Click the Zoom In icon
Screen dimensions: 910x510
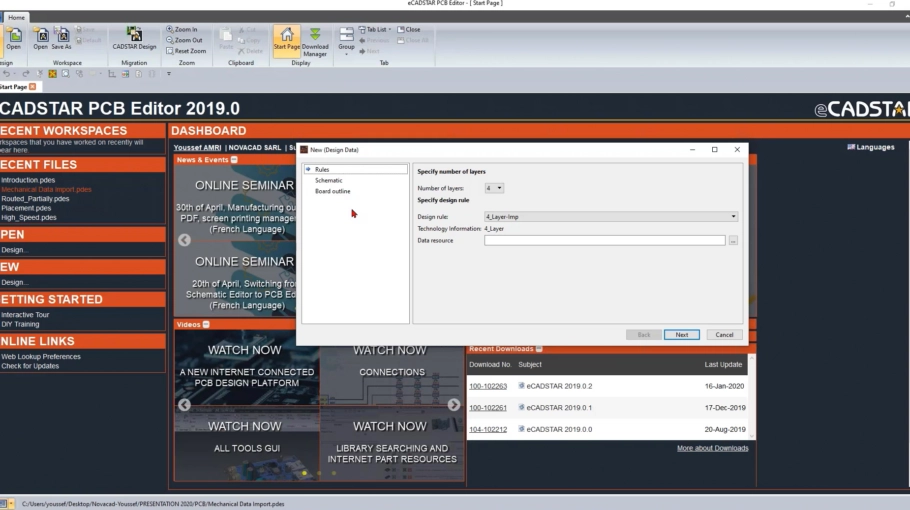point(182,30)
